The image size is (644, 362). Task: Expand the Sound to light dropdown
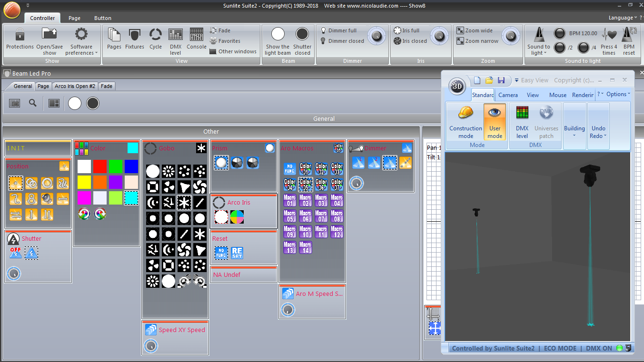coord(538,41)
